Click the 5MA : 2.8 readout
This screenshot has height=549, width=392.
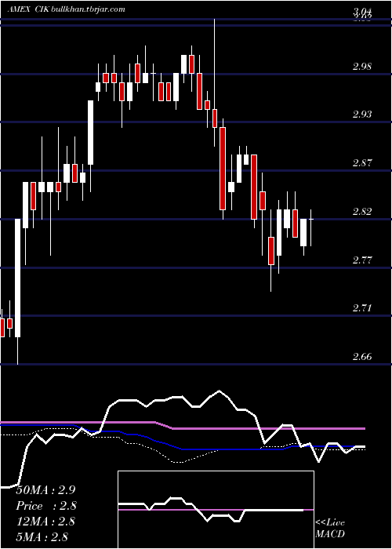coord(42,536)
